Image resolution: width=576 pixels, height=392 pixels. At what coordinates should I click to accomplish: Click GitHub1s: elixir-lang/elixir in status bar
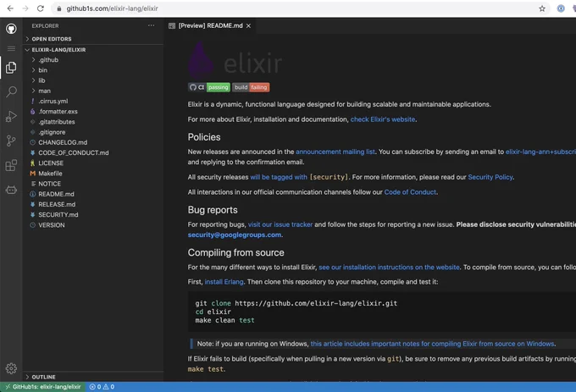pyautogui.click(x=43, y=387)
